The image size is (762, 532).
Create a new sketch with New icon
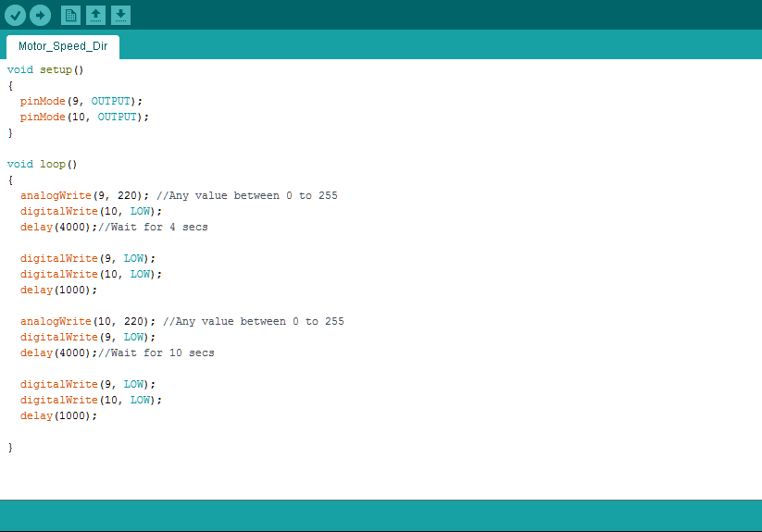70,15
